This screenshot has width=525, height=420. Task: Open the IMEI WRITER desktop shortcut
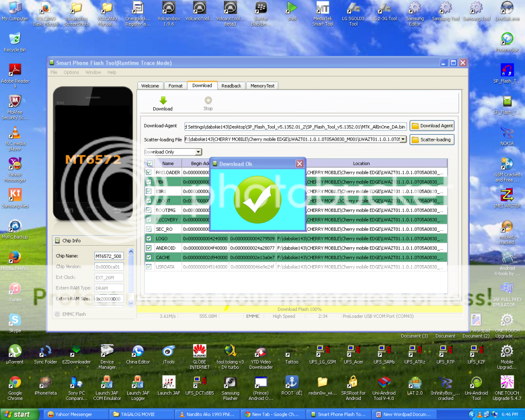pos(507,195)
